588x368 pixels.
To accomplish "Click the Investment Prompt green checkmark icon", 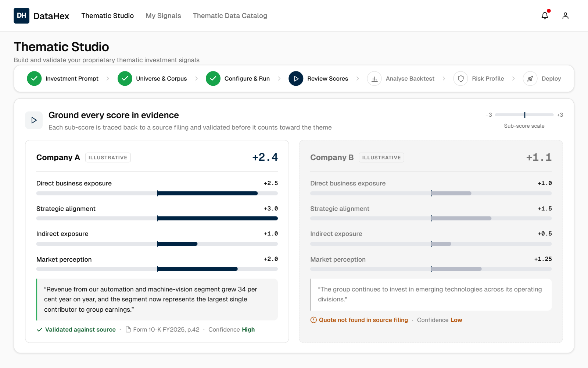I will pos(34,78).
